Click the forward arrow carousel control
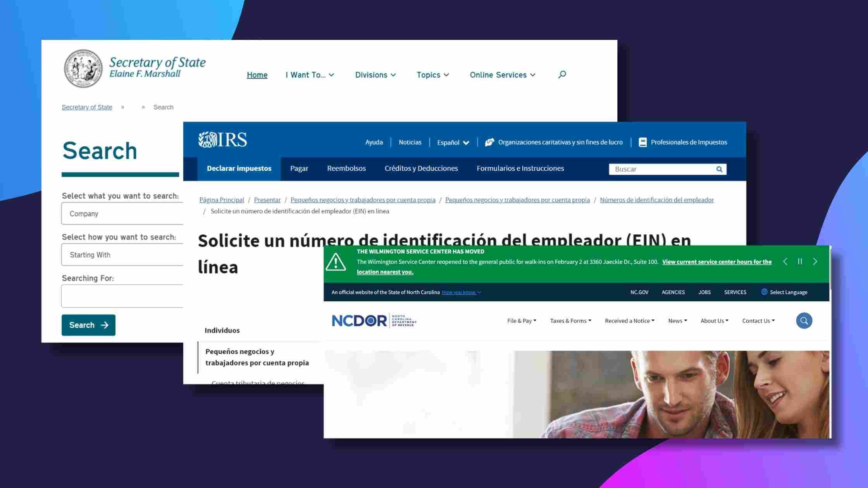 click(815, 261)
